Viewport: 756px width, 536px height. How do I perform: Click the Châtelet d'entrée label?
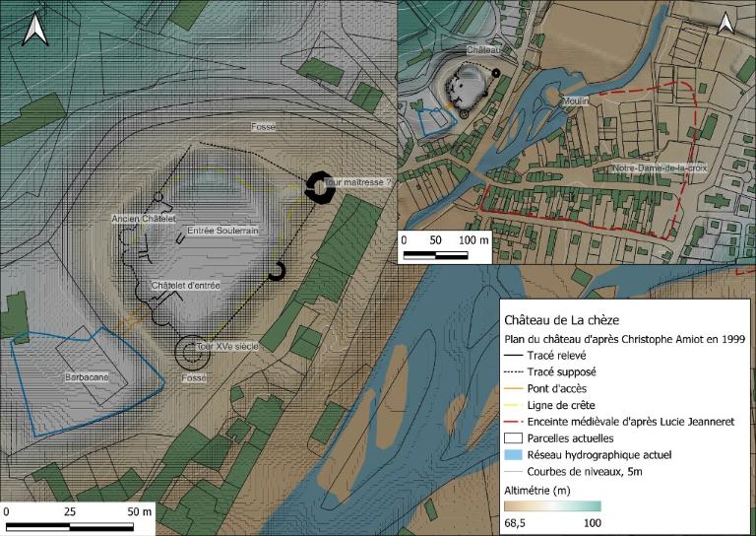184,286
